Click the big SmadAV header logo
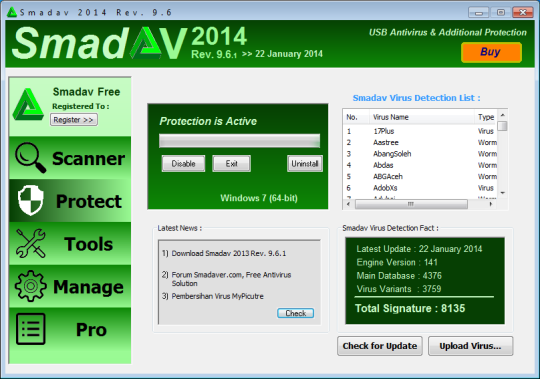Image resolution: width=540 pixels, height=379 pixels. click(x=100, y=43)
